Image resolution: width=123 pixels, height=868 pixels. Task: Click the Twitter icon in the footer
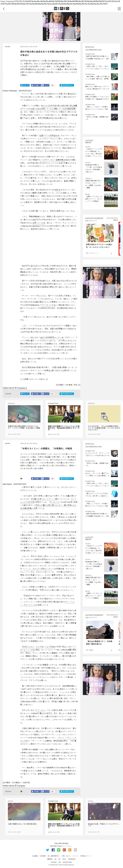(x=48, y=850)
